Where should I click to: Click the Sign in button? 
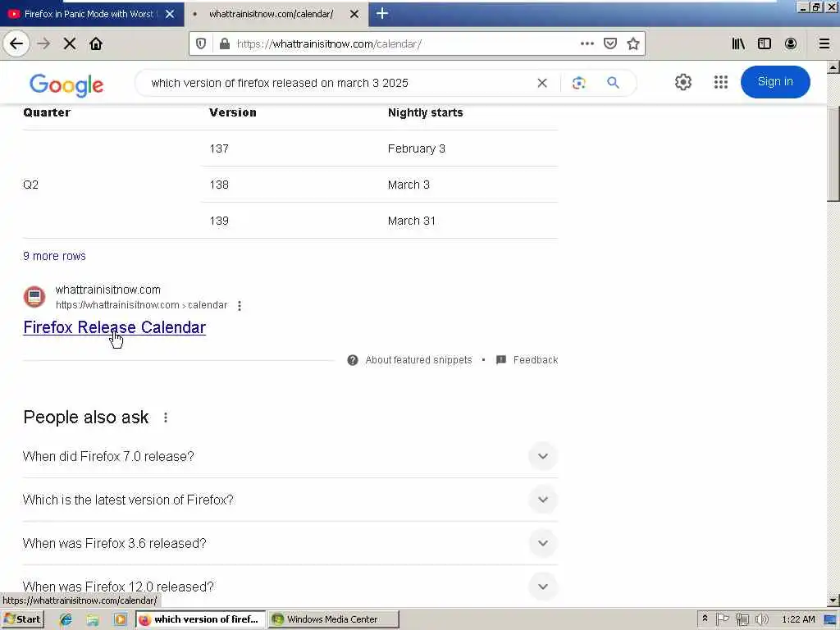point(775,82)
